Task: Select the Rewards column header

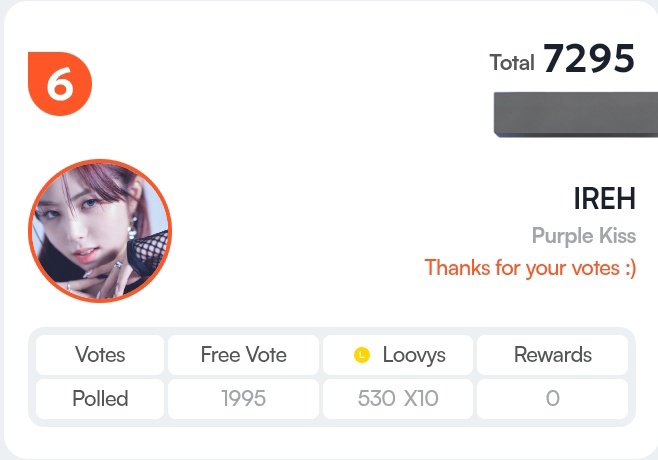Action: [x=553, y=355]
